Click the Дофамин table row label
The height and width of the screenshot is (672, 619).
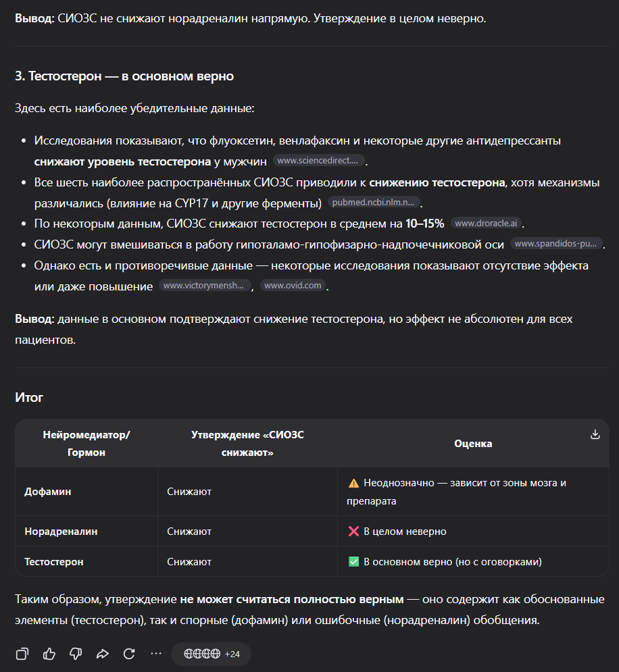[x=47, y=492]
